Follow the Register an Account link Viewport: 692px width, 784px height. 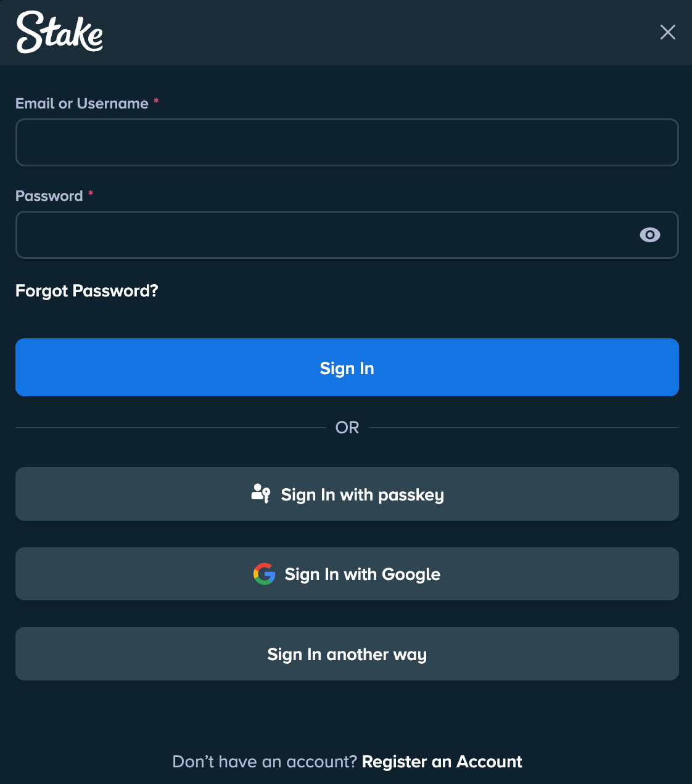442,762
